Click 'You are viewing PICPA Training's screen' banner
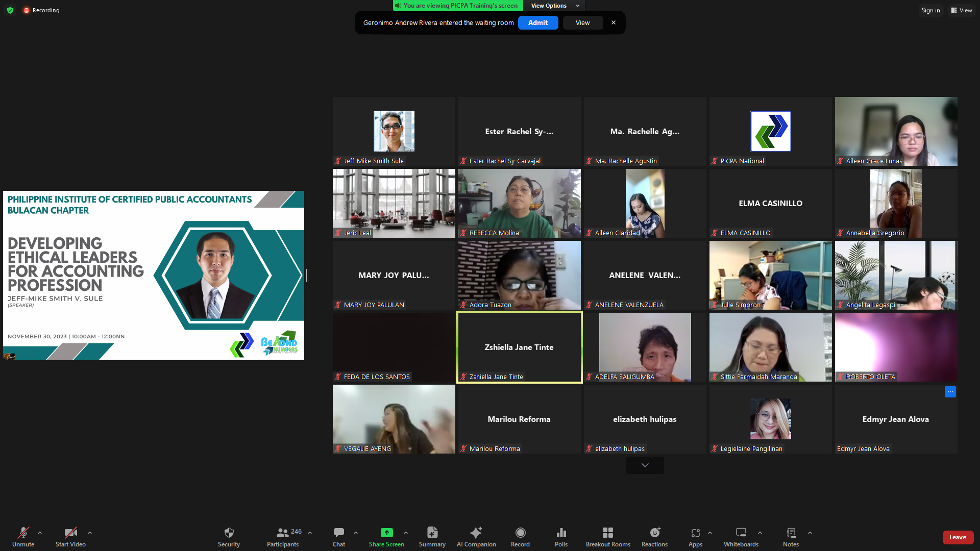Image resolution: width=980 pixels, height=551 pixels. tap(458, 6)
